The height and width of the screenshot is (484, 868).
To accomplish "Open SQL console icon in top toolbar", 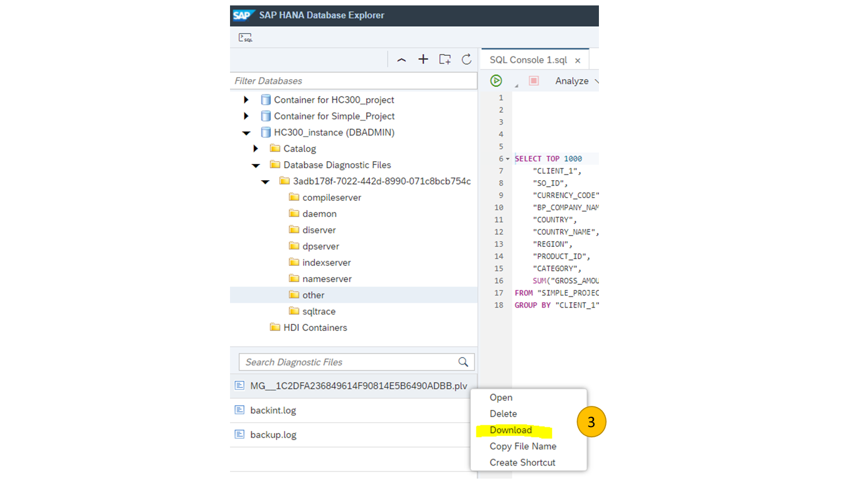I will [245, 37].
